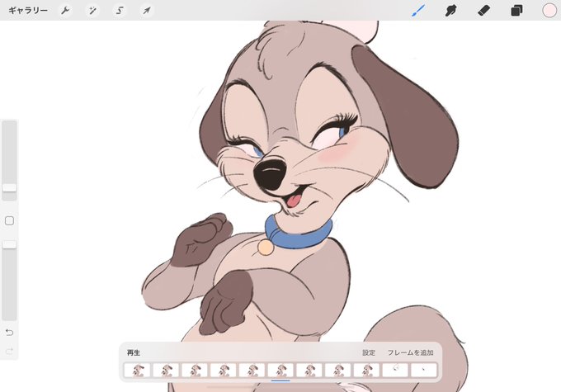The width and height of the screenshot is (561, 392).
Task: Redo the last action
Action: coord(10,351)
